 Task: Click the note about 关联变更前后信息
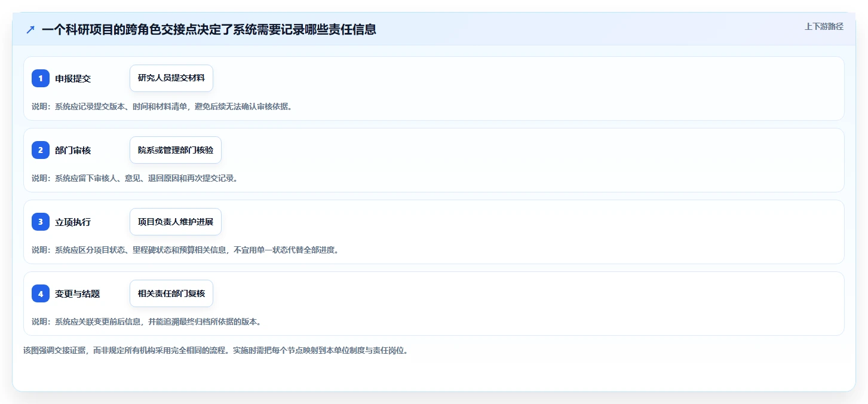coord(147,322)
